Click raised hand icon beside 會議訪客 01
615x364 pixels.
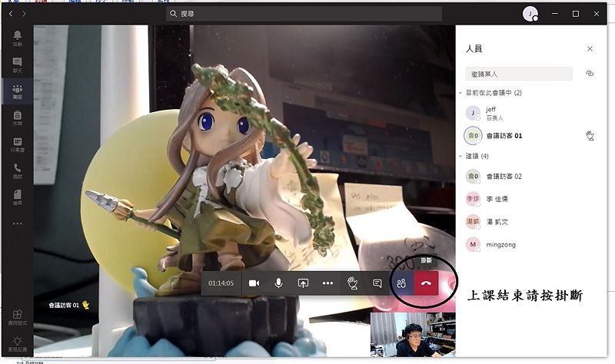590,136
